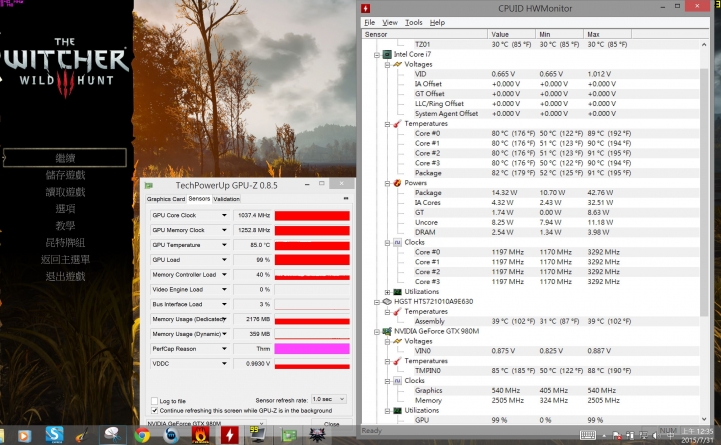The width and height of the screenshot is (721, 445).
Task: Toggle Continue refreshing in background checkbox
Action: [x=154, y=411]
